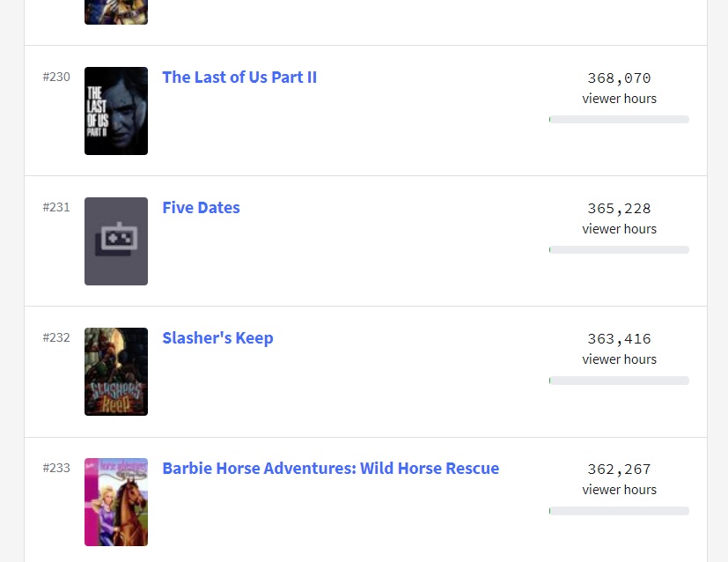Click the viewer hours bar for Barbie Horse Adventures

[619, 511]
